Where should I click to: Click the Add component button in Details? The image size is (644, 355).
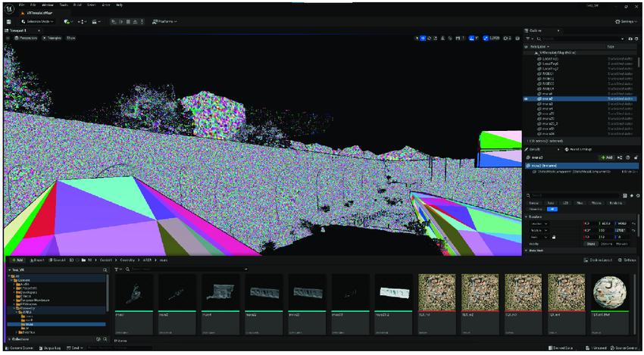pyautogui.click(x=607, y=157)
